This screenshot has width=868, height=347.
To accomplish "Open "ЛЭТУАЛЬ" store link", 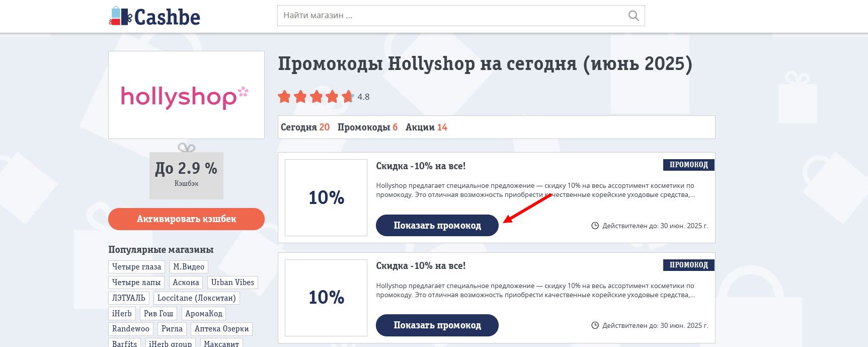I will [129, 298].
